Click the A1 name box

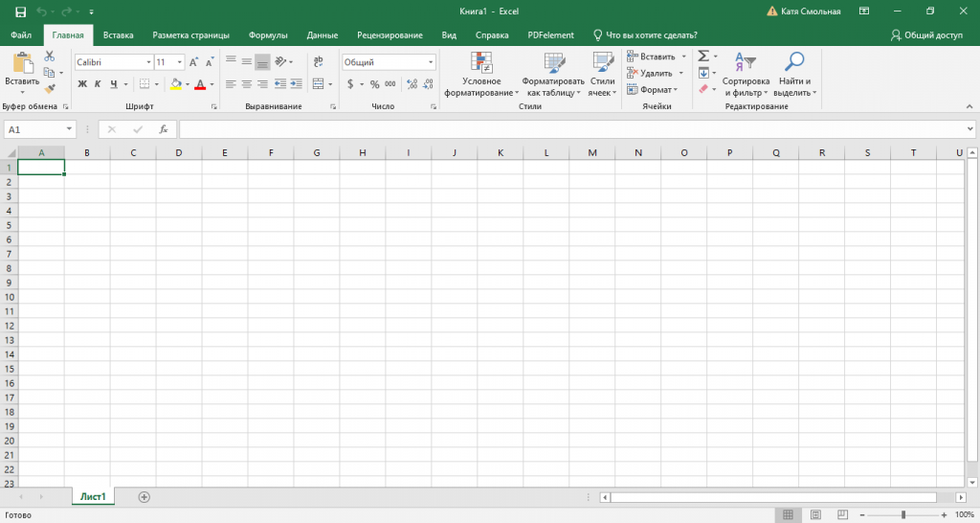click(x=39, y=129)
